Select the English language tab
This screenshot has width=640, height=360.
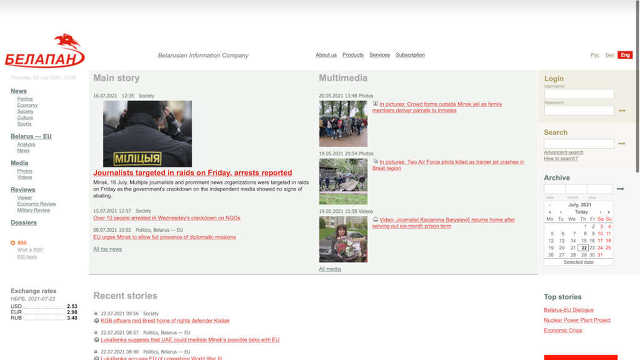(625, 55)
